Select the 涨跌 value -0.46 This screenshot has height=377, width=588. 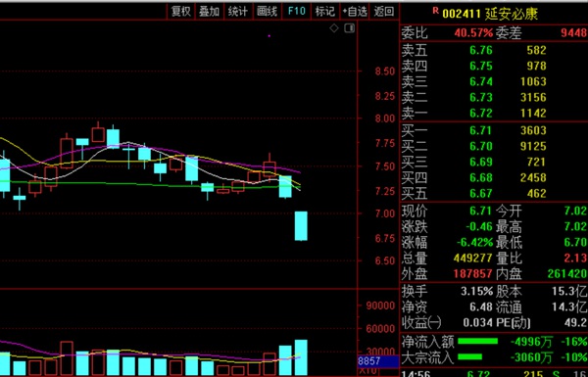tap(479, 227)
